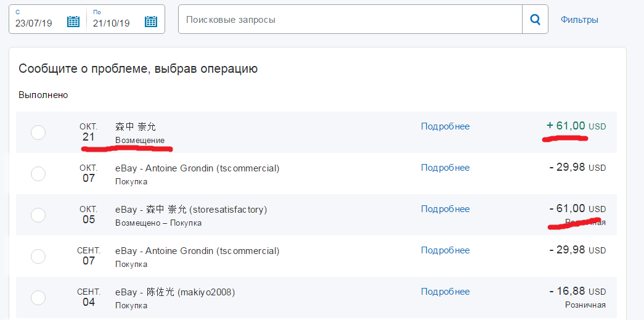This screenshot has height=320, width=644.
Task: Select radio button for Oct 07 purchase
Action: coord(38,174)
